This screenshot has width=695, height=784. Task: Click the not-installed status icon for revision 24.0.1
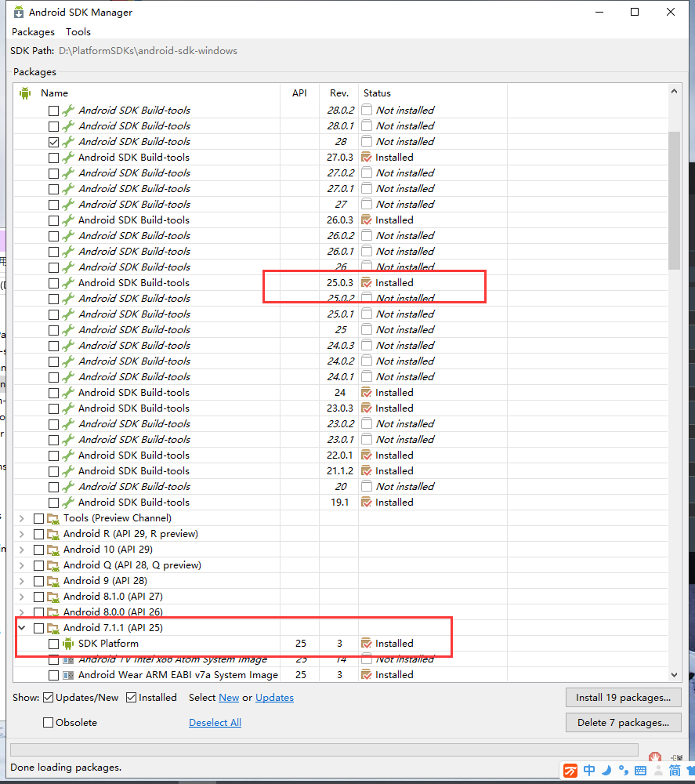tap(367, 376)
